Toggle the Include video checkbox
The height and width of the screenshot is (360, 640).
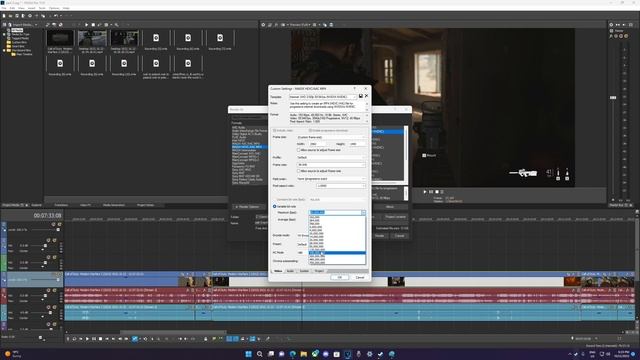pos(275,131)
